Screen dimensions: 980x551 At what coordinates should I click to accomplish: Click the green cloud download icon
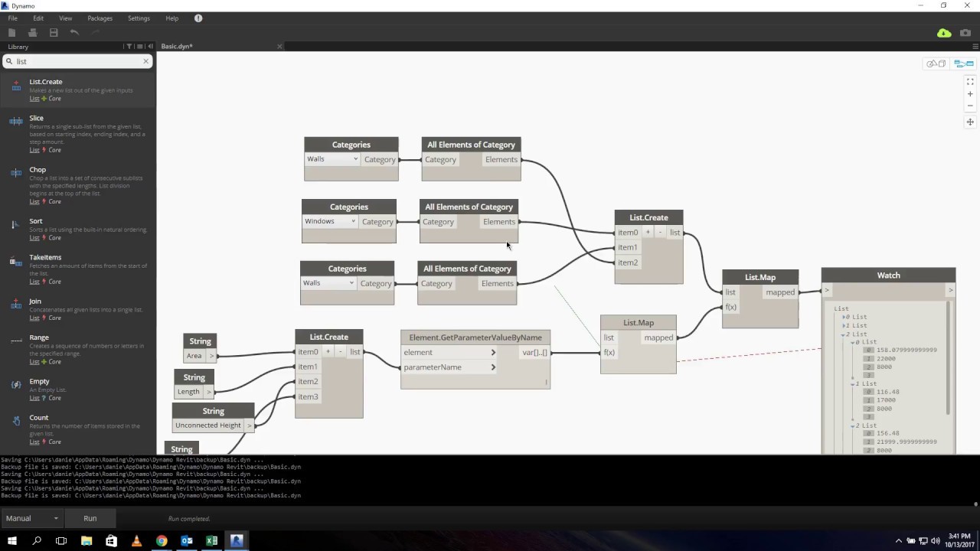944,33
